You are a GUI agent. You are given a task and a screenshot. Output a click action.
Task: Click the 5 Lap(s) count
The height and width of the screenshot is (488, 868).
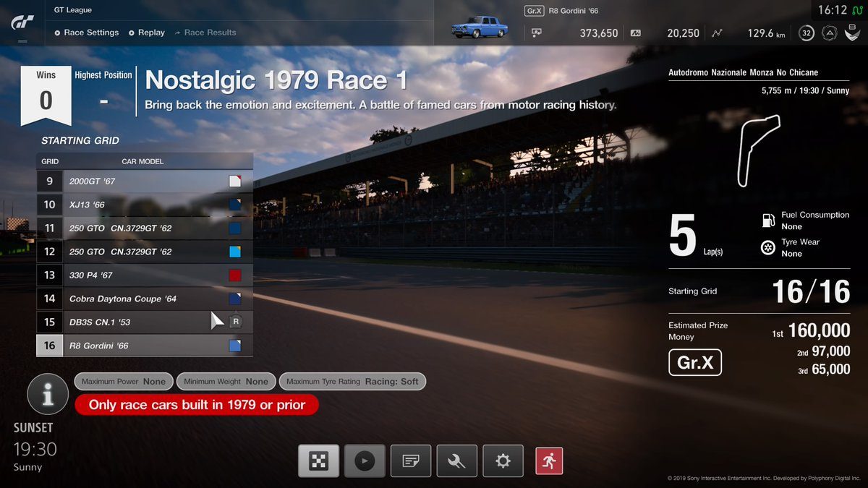696,236
